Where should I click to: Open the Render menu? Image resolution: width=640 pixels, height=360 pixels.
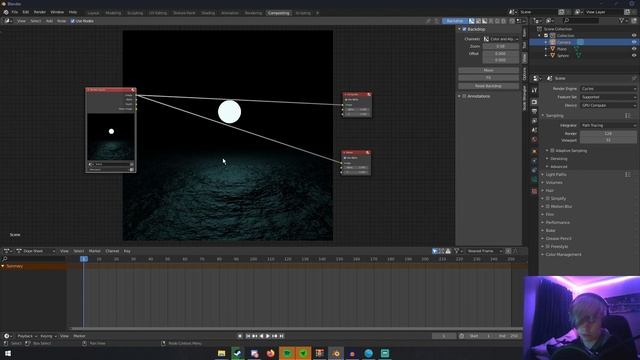click(40, 12)
